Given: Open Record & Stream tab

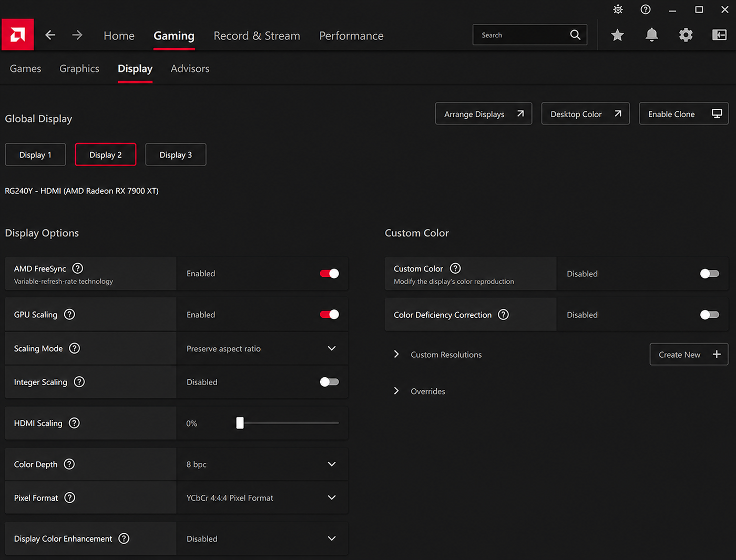Looking at the screenshot, I should click(x=257, y=36).
